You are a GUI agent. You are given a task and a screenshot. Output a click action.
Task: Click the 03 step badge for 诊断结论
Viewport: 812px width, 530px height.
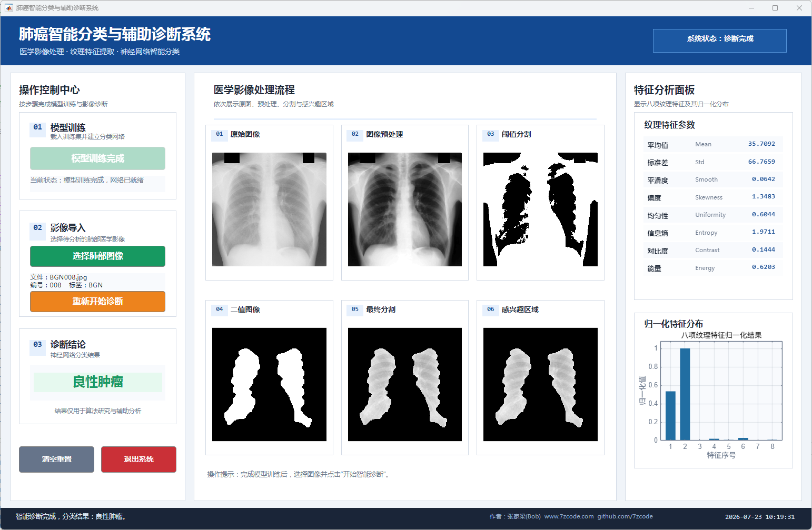pyautogui.click(x=37, y=345)
